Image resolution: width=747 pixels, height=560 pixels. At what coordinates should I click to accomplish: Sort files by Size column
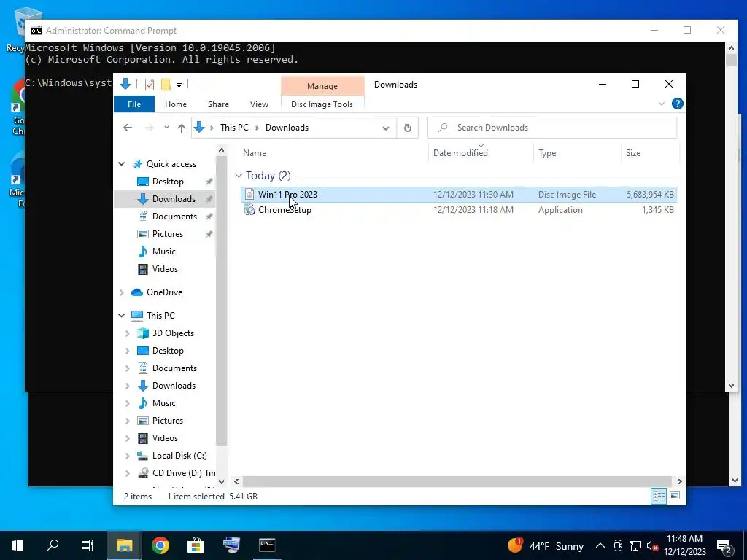coord(633,153)
